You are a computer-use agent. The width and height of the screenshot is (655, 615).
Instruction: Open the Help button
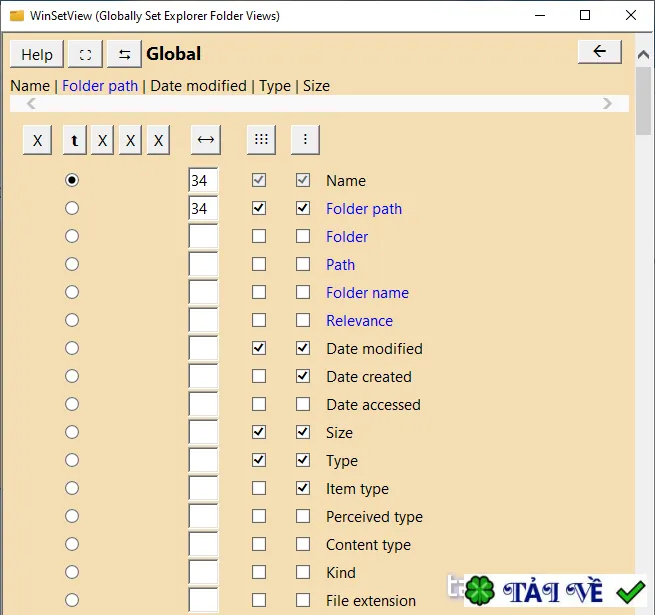click(37, 54)
